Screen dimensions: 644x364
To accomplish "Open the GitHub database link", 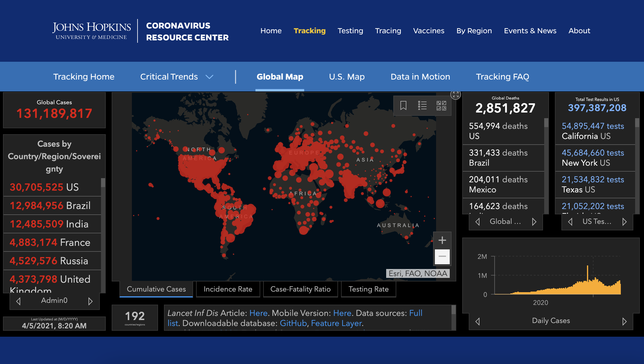I will pyautogui.click(x=293, y=323).
